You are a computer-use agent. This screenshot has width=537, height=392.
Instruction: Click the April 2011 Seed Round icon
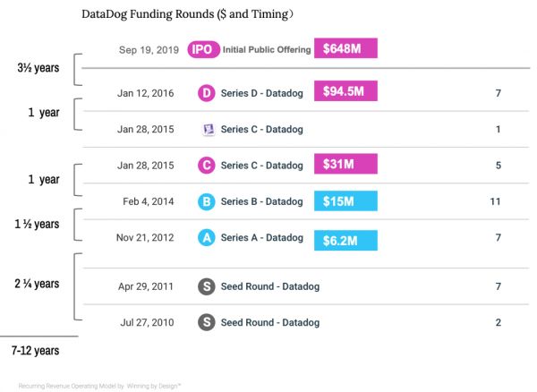click(207, 286)
